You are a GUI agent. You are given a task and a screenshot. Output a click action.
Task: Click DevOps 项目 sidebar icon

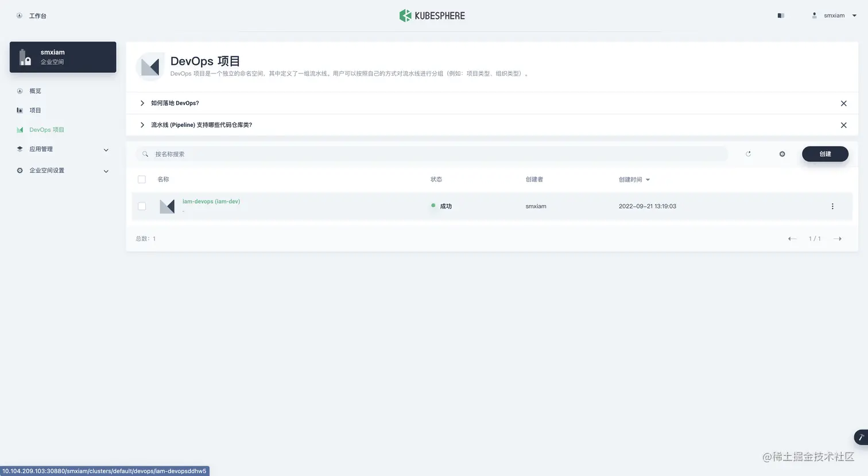(20, 130)
